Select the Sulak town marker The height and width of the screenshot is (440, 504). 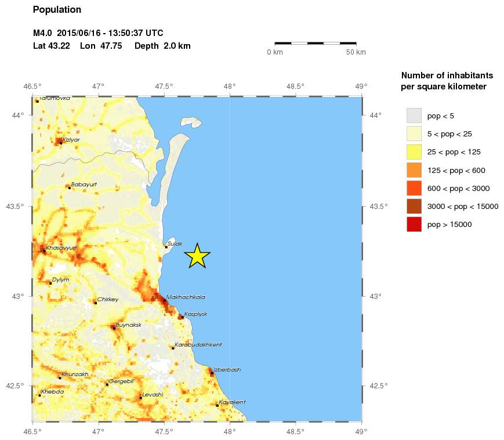166,247
